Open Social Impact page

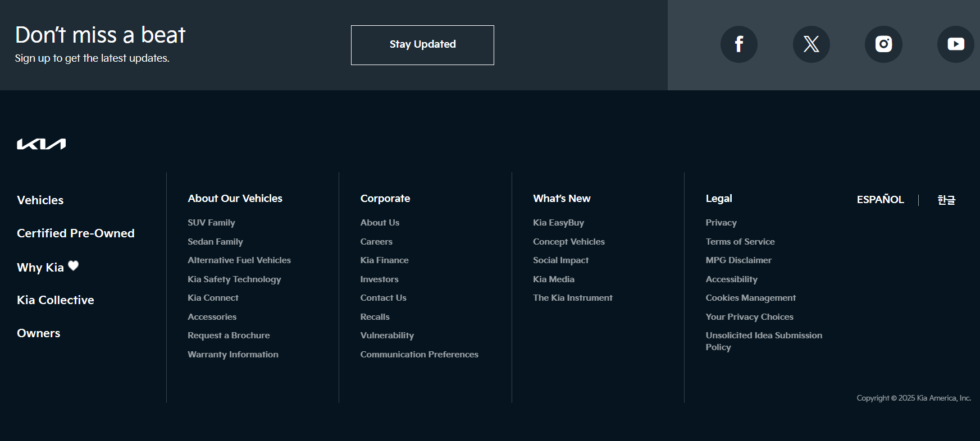(561, 260)
